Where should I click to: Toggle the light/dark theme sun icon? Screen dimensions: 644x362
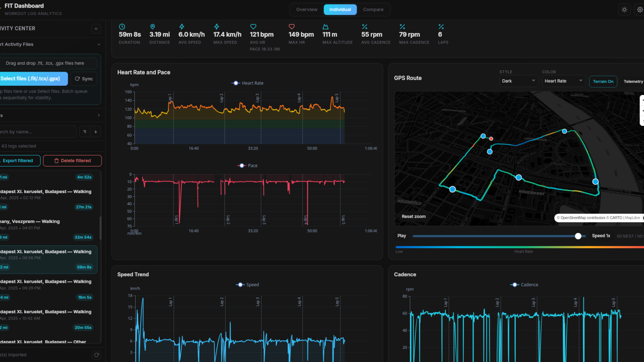624,10
